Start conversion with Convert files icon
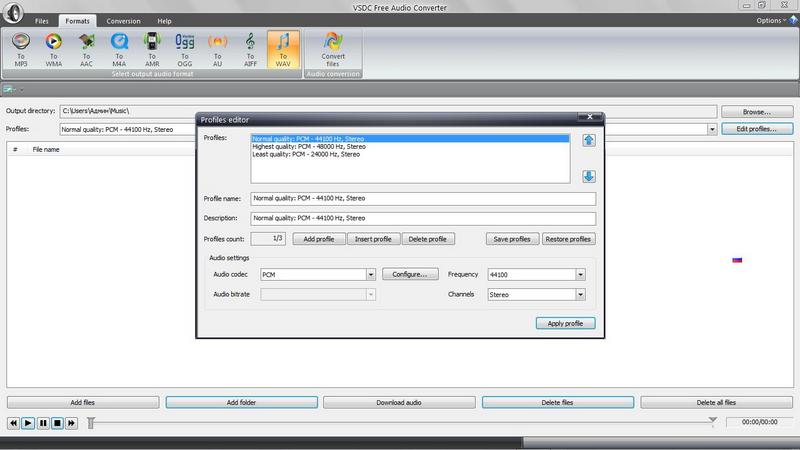 click(x=333, y=49)
